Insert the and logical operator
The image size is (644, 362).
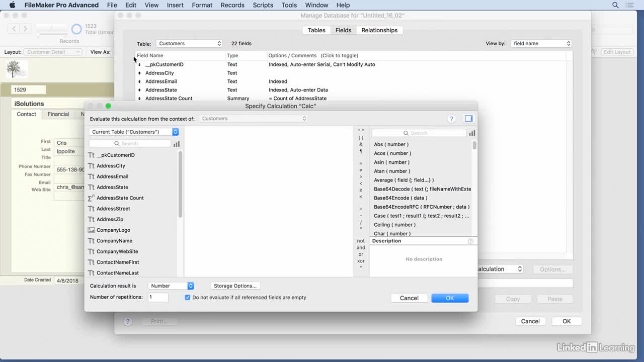pyautogui.click(x=361, y=248)
